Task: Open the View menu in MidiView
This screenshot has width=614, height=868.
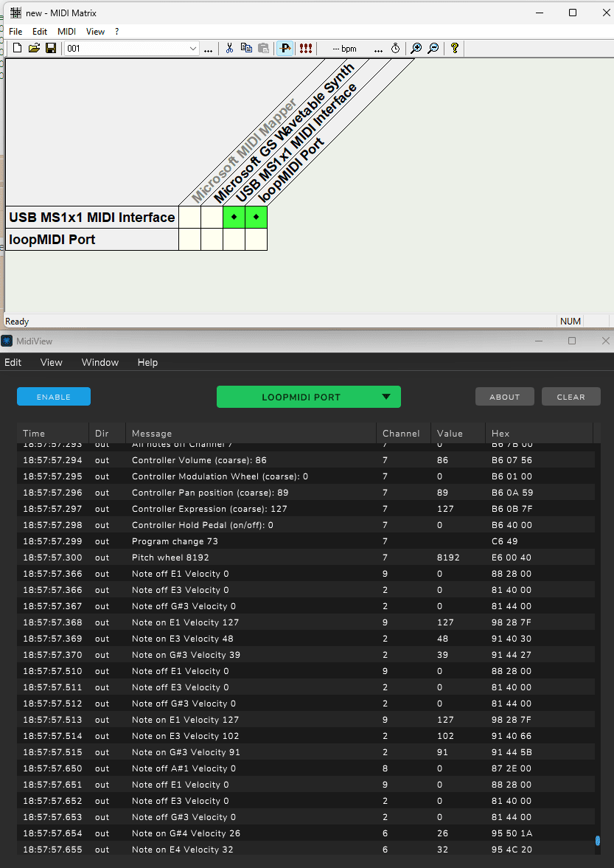Action: (52, 362)
